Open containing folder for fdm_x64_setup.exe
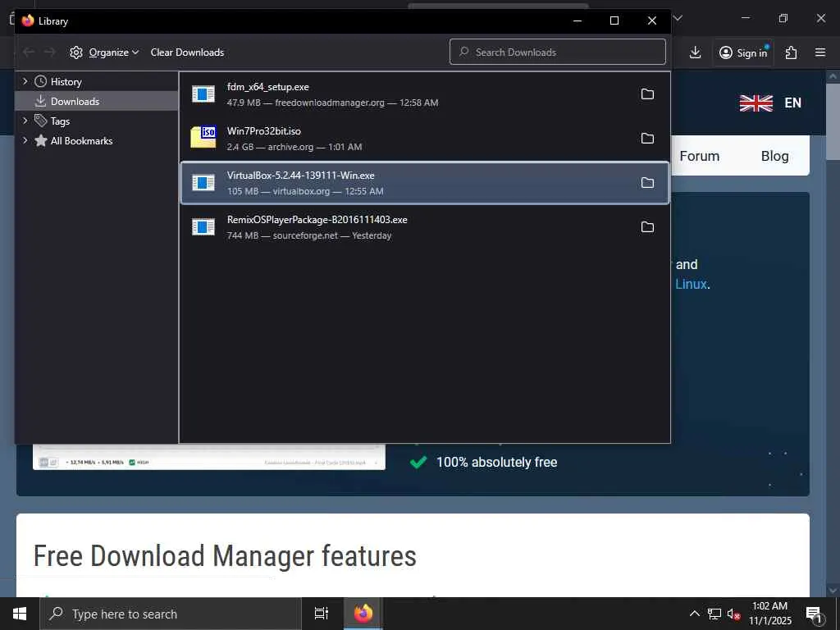840x630 pixels. pyautogui.click(x=647, y=94)
